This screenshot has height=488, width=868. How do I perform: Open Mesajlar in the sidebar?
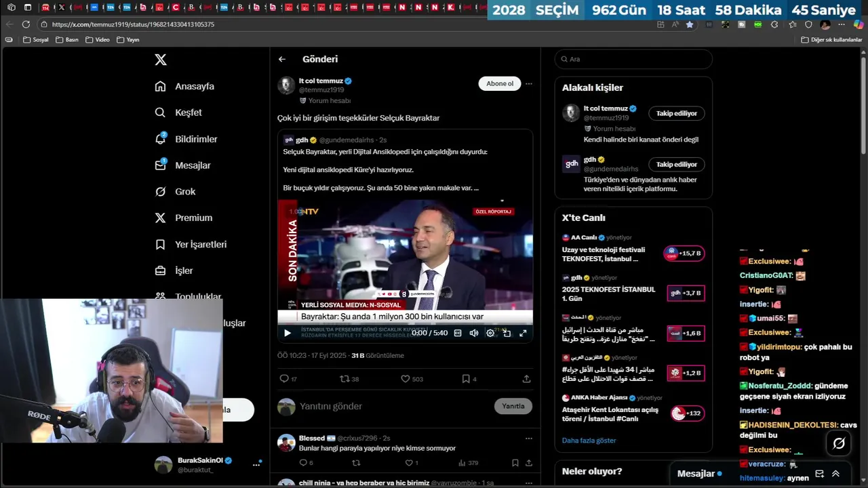pyautogui.click(x=183, y=165)
